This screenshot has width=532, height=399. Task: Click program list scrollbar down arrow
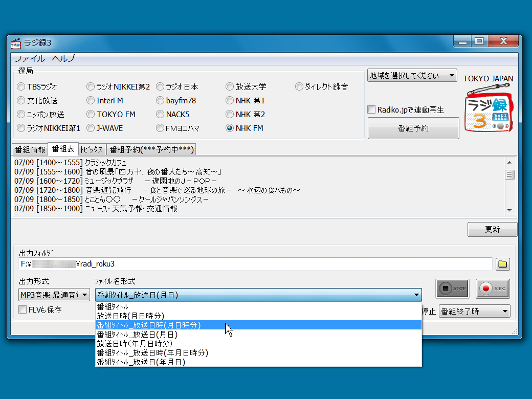click(509, 210)
